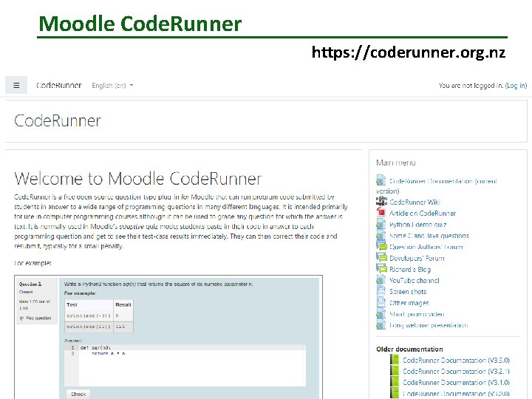Click the CodeRunner Documentation page icon
Image resolution: width=532 pixels, height=399 pixels.
(x=381, y=180)
